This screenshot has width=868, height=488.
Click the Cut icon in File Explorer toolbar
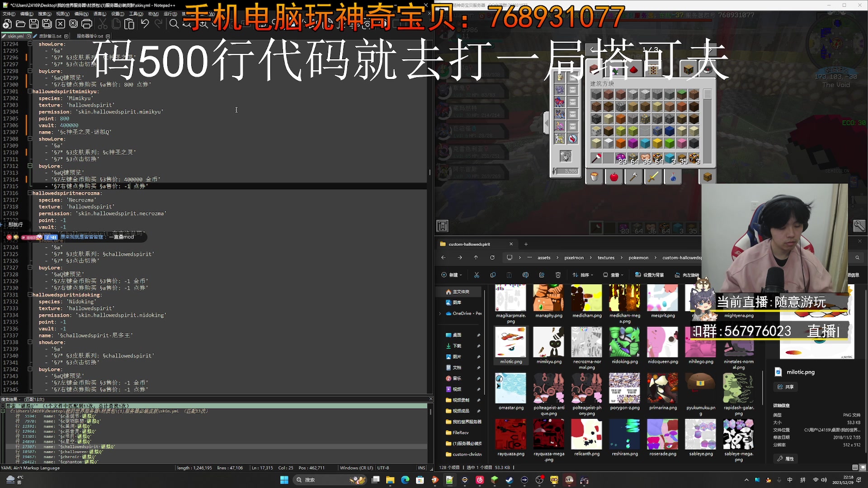point(476,275)
